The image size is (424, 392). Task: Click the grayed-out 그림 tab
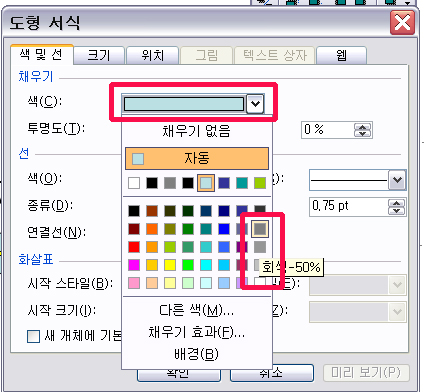click(206, 55)
